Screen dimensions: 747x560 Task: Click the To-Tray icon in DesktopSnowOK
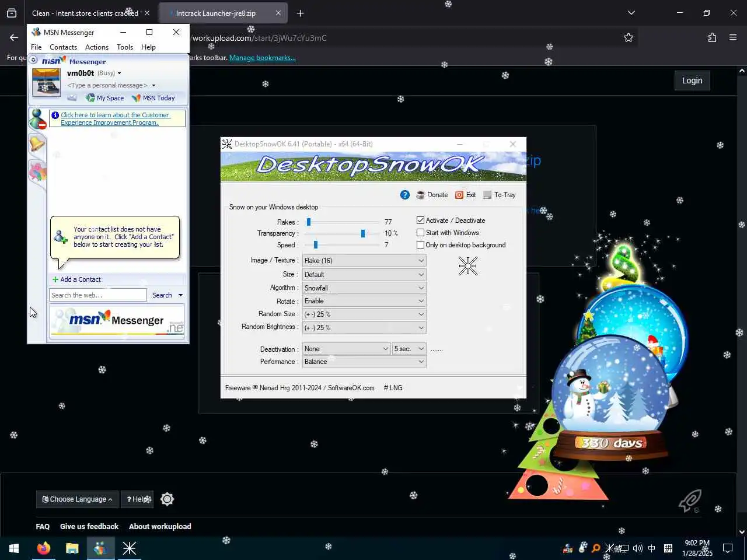487,195
